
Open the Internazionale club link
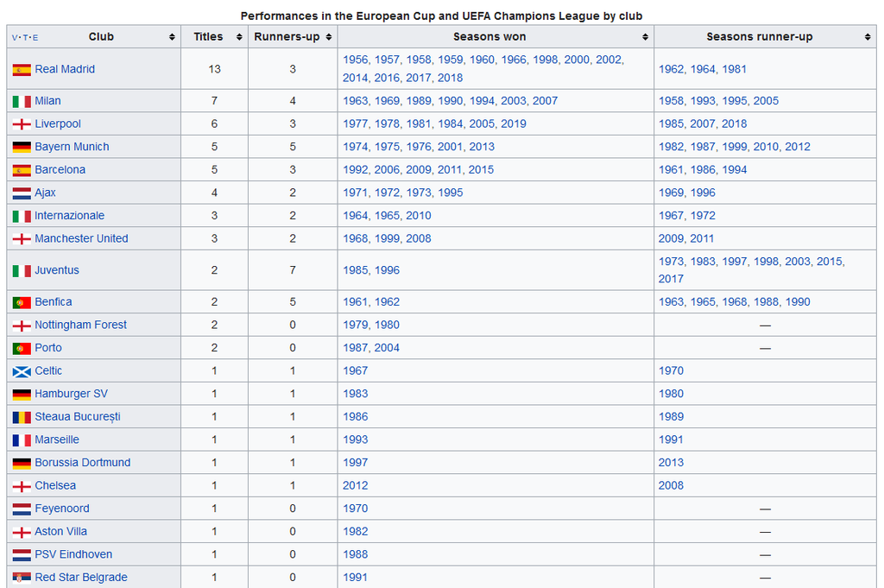pyautogui.click(x=69, y=215)
